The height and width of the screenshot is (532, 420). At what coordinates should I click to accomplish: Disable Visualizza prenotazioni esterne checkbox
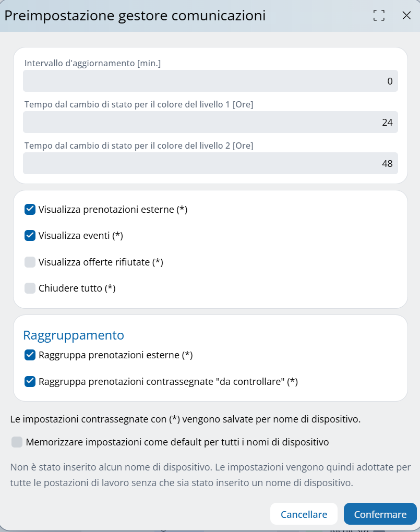(x=30, y=210)
